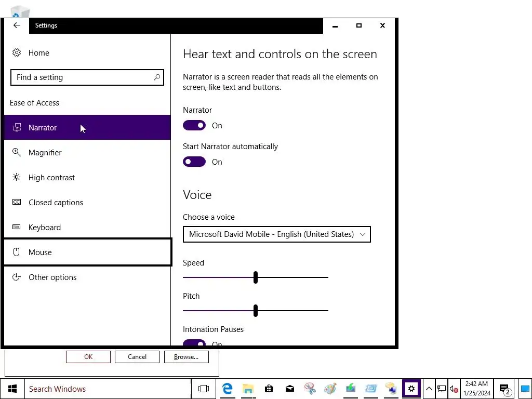The width and height of the screenshot is (532, 399).
Task: Select Narrator in the sidebar
Action: point(87,128)
